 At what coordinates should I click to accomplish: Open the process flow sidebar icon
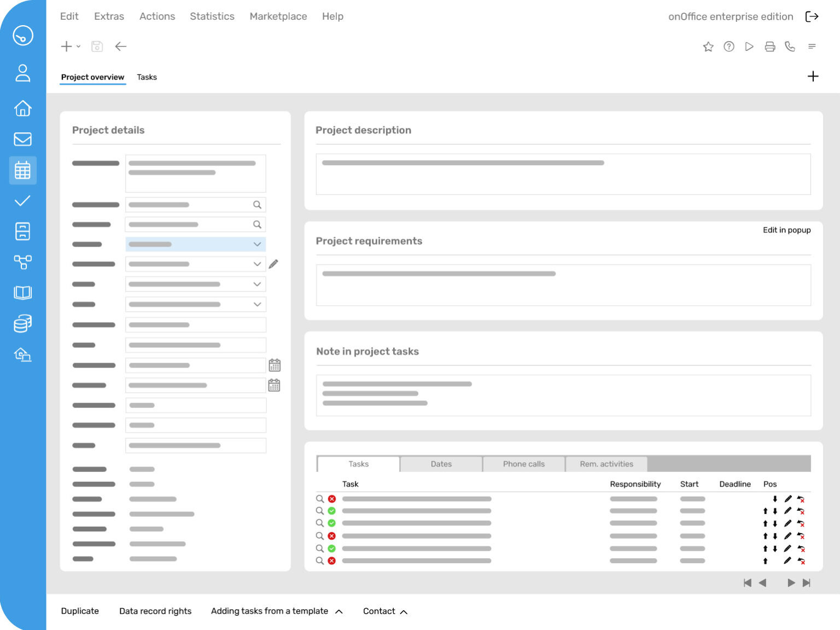pyautogui.click(x=22, y=262)
